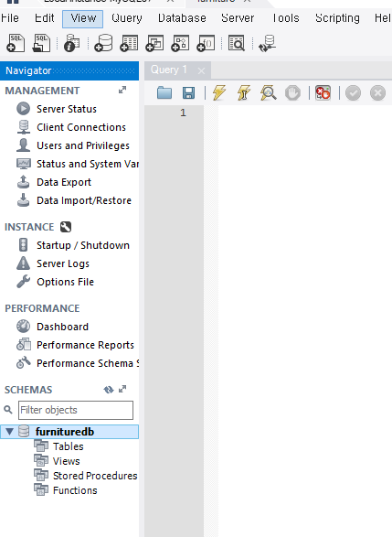Run Explain on current statement icon
The height and width of the screenshot is (537, 392).
pyautogui.click(x=268, y=92)
